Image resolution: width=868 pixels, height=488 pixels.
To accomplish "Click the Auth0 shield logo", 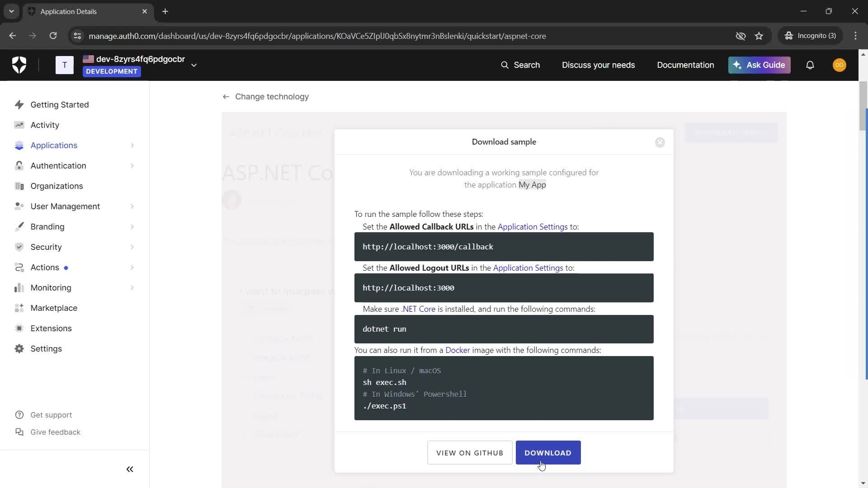I will click(19, 65).
